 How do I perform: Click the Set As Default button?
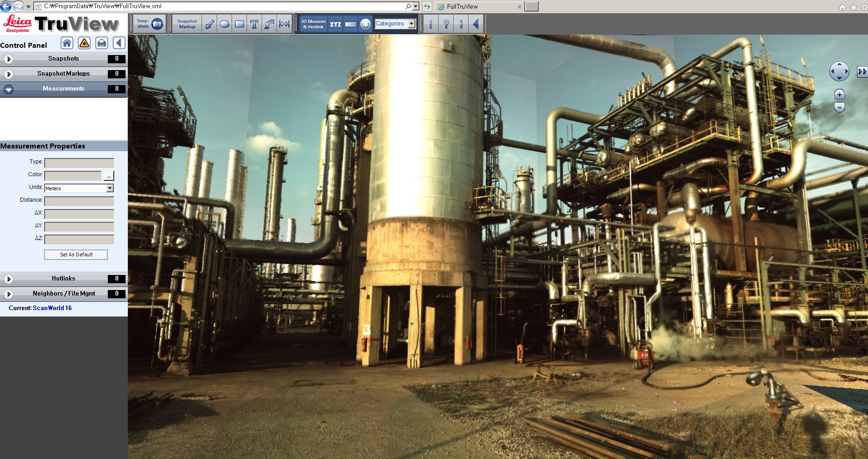click(x=76, y=255)
